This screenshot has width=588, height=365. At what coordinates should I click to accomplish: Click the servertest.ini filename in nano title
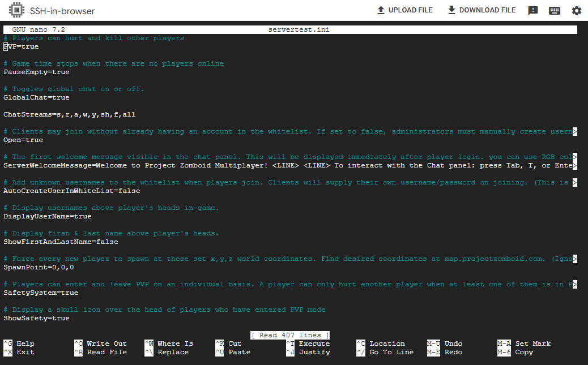point(299,29)
